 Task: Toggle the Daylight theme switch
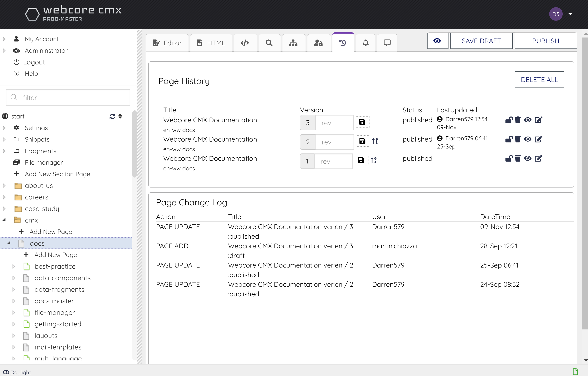6,372
